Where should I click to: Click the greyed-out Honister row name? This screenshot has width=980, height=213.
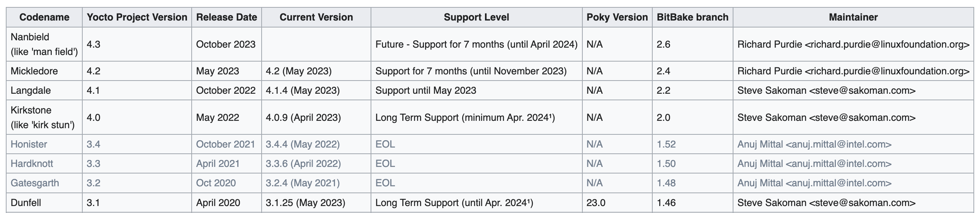click(29, 144)
